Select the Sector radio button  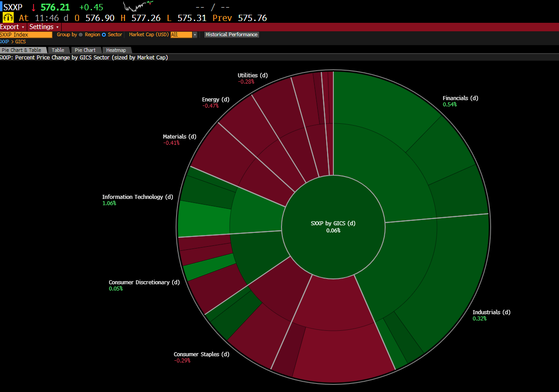(x=104, y=34)
